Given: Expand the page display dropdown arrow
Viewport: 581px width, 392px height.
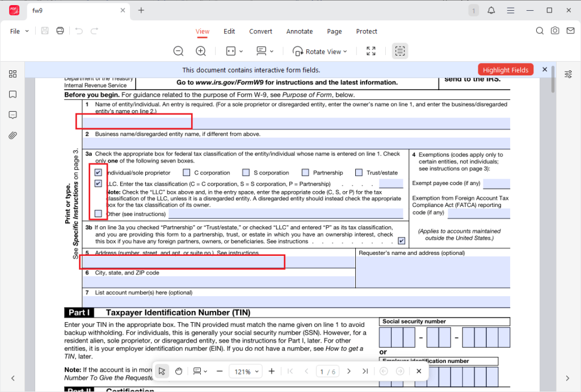Looking at the screenshot, I should [x=272, y=52].
